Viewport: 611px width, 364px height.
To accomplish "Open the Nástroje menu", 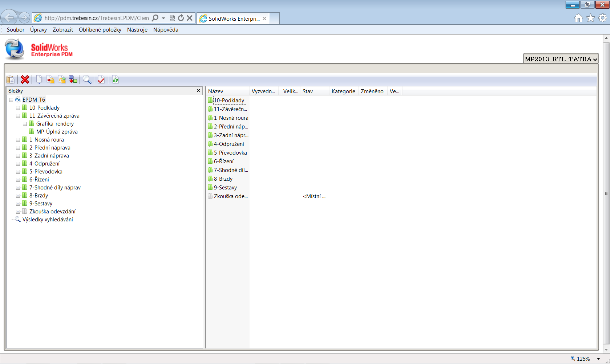I will pyautogui.click(x=137, y=30).
